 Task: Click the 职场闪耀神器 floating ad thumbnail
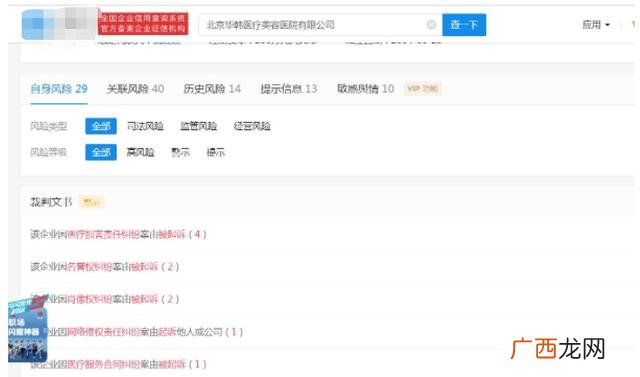27,329
